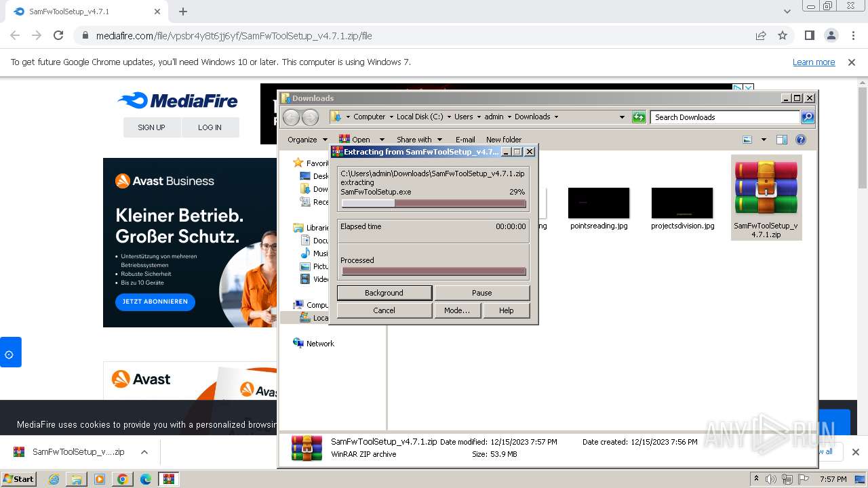
Task: Select Favorites star in navigation pane
Action: coord(298,163)
